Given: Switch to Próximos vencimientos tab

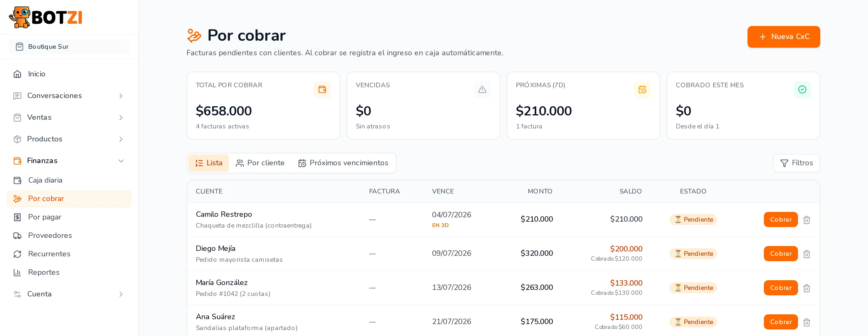Looking at the screenshot, I should [x=343, y=163].
